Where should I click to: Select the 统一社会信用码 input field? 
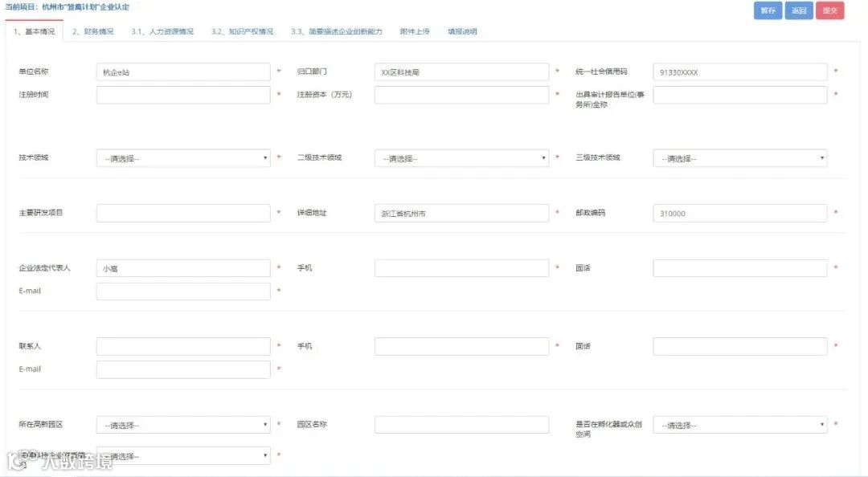[x=740, y=72]
